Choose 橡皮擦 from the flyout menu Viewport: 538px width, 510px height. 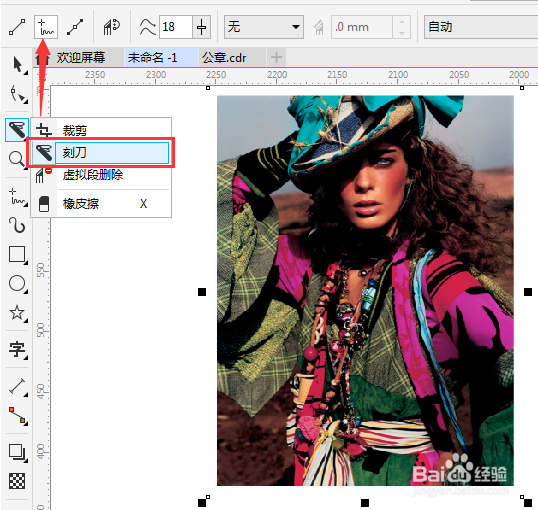[x=101, y=204]
